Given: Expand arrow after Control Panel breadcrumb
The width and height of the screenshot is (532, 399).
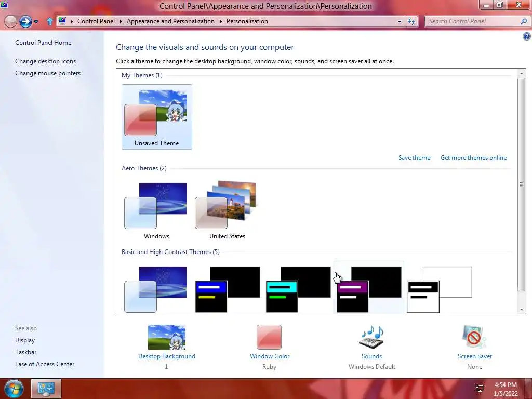Looking at the screenshot, I should point(121,21).
